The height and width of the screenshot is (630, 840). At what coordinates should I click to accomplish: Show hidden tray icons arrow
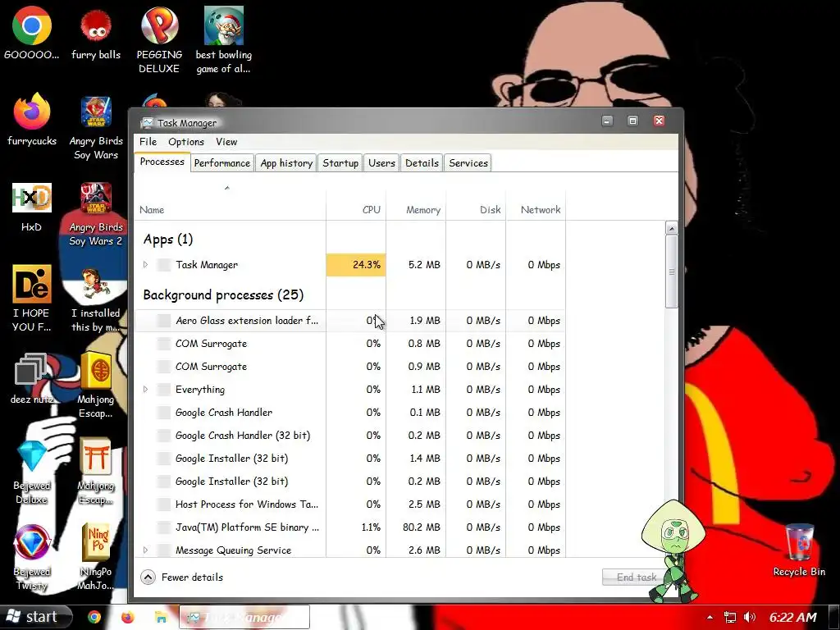tap(710, 617)
